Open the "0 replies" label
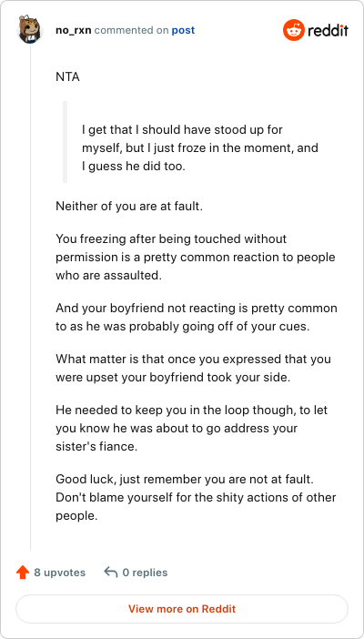Image resolution: width=364 pixels, height=639 pixels. [145, 573]
